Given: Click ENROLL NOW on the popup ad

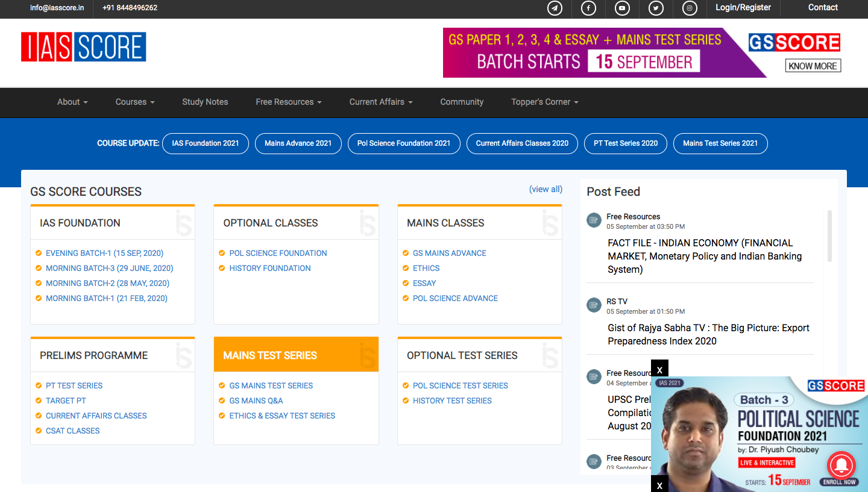Looking at the screenshot, I should click(x=838, y=482).
